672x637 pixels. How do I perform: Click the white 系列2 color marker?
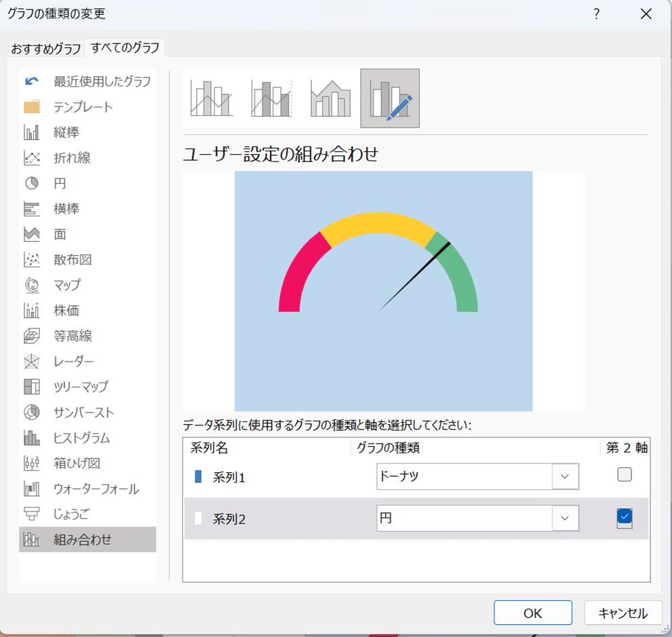(x=198, y=518)
